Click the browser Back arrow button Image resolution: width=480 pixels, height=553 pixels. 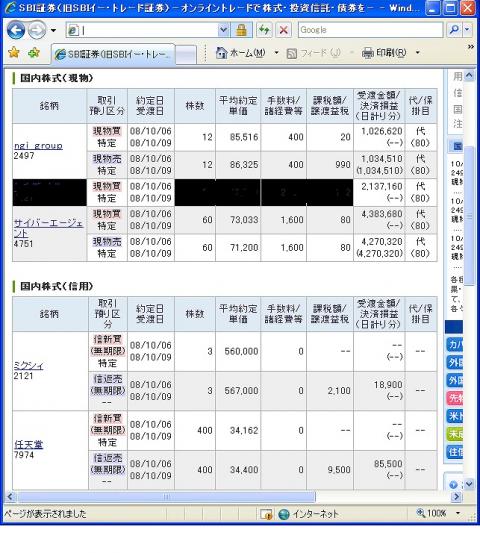[16, 30]
